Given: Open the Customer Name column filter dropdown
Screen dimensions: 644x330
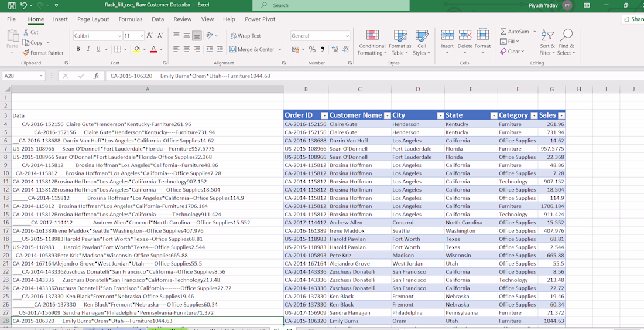Looking at the screenshot, I should 387,115.
